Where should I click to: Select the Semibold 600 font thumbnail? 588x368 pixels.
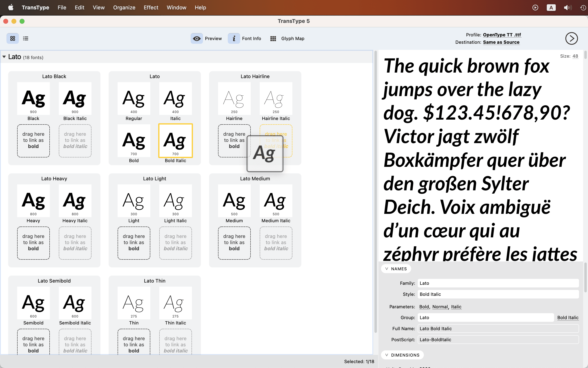pyautogui.click(x=33, y=303)
